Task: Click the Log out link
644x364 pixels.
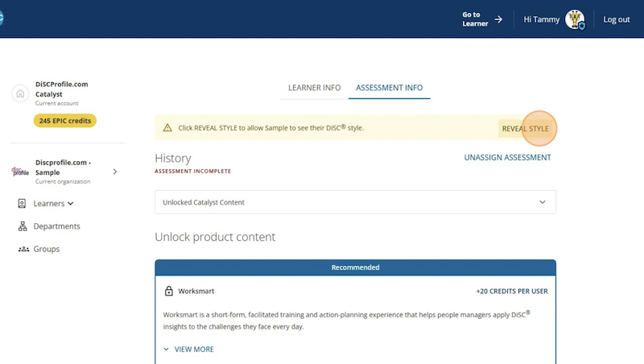Action: 616,19
